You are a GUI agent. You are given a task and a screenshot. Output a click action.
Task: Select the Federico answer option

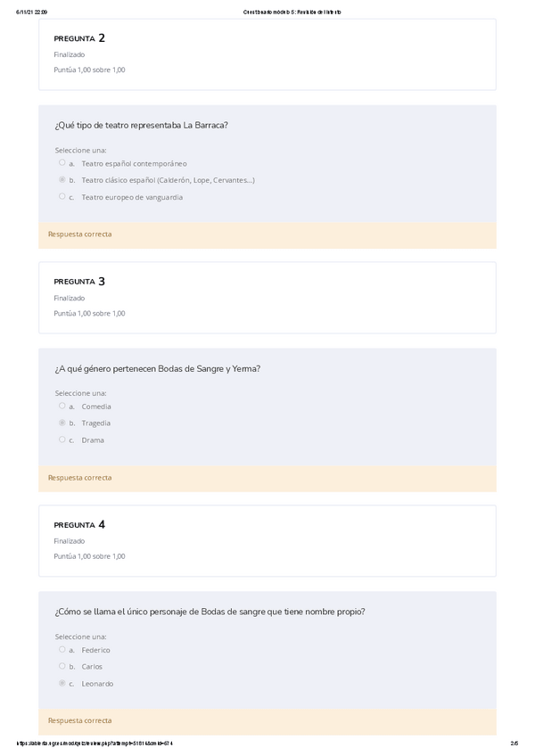[62, 650]
